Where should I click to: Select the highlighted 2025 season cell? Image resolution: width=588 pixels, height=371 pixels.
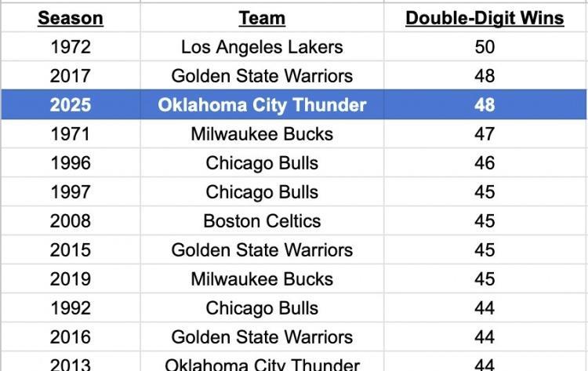(71, 104)
